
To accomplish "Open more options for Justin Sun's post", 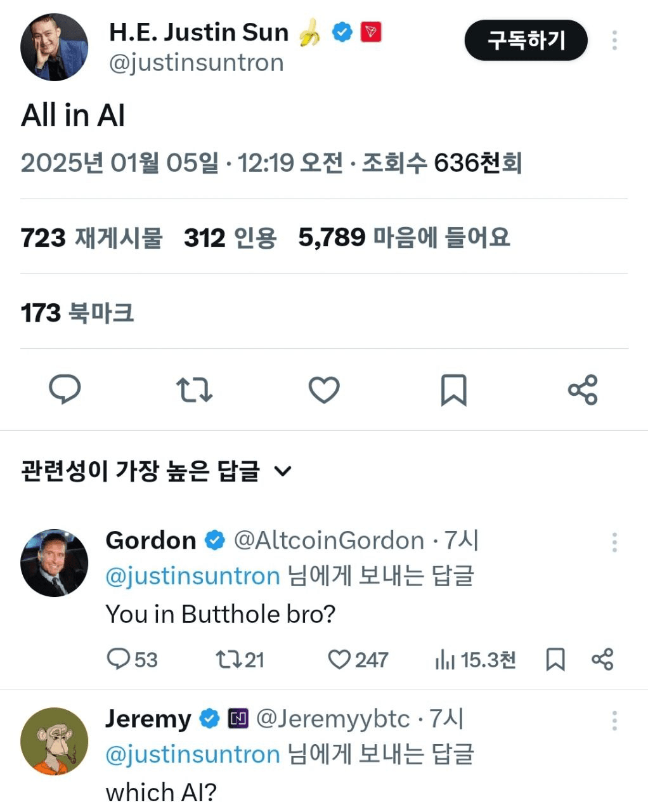I will pyautogui.click(x=614, y=40).
